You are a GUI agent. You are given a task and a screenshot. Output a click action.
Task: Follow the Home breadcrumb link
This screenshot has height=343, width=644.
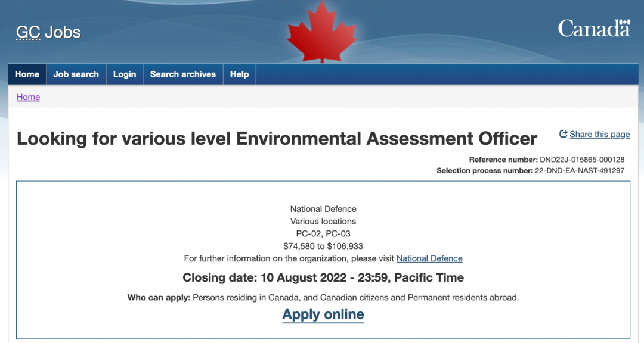coord(28,97)
